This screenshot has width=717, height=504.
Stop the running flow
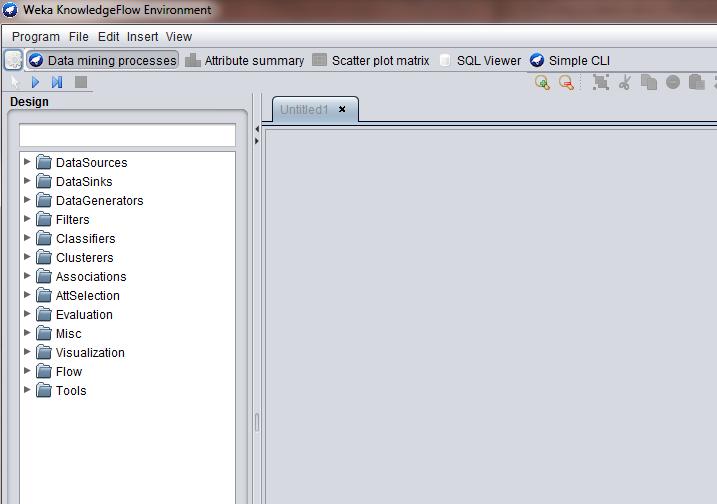(x=81, y=82)
